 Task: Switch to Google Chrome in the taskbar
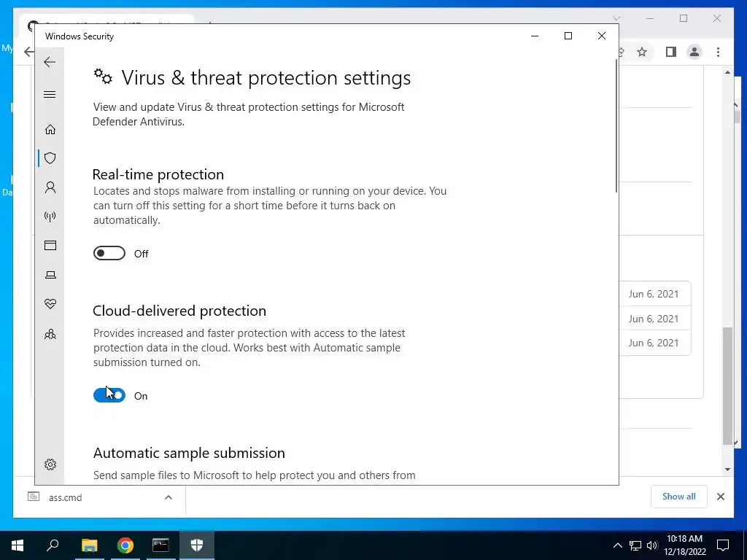[x=125, y=545]
